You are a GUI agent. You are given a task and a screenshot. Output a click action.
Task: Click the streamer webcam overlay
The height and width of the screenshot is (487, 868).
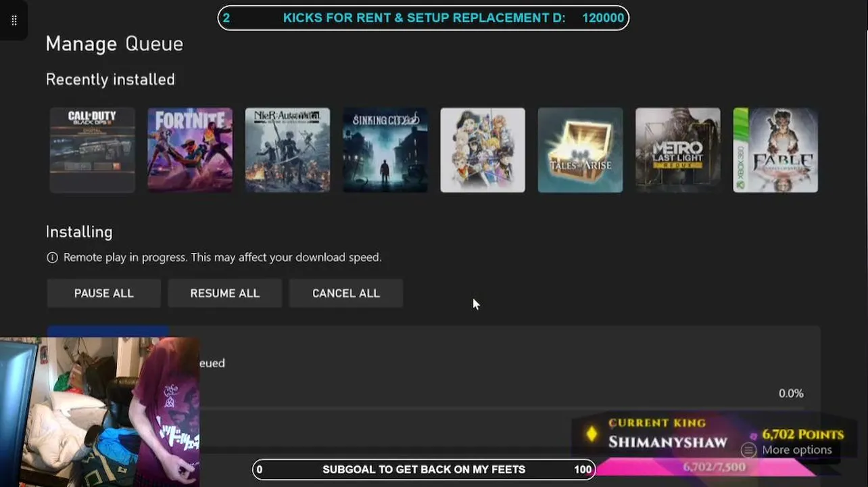pos(100,412)
